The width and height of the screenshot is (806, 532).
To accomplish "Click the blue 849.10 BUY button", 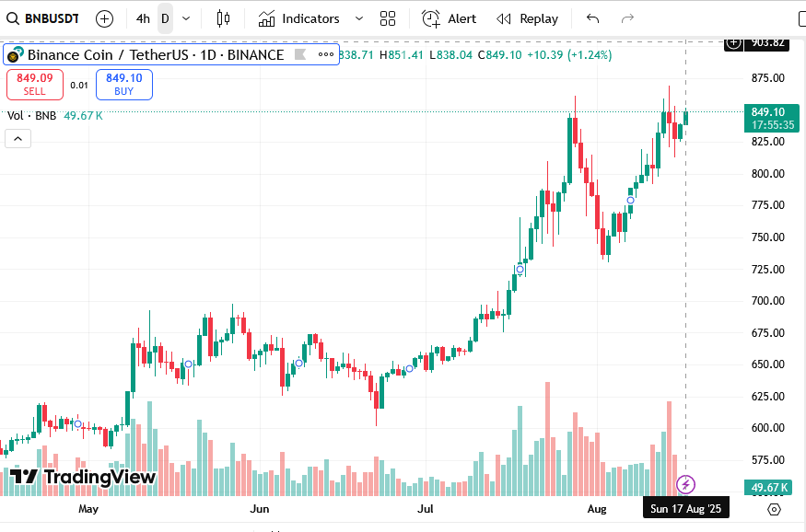I will (x=123, y=85).
